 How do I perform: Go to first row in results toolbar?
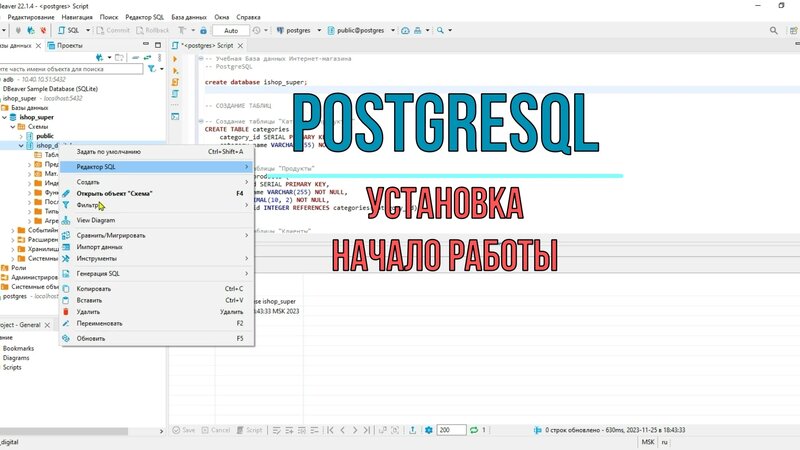point(330,430)
